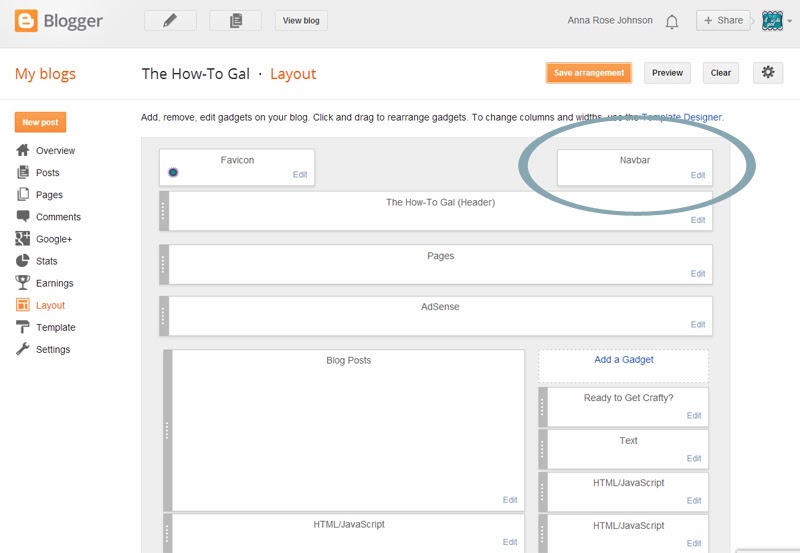800x553 pixels.
Task: Edit the Blog Posts gadget
Action: tap(510, 500)
